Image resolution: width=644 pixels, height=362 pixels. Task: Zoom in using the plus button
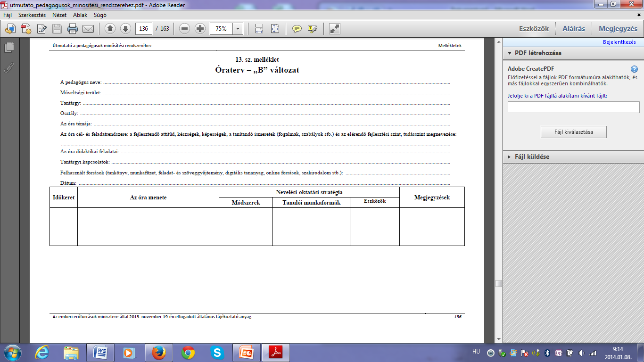[x=200, y=29]
